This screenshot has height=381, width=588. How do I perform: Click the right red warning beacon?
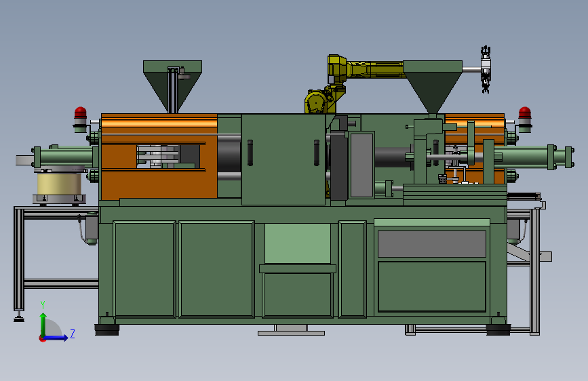point(525,119)
